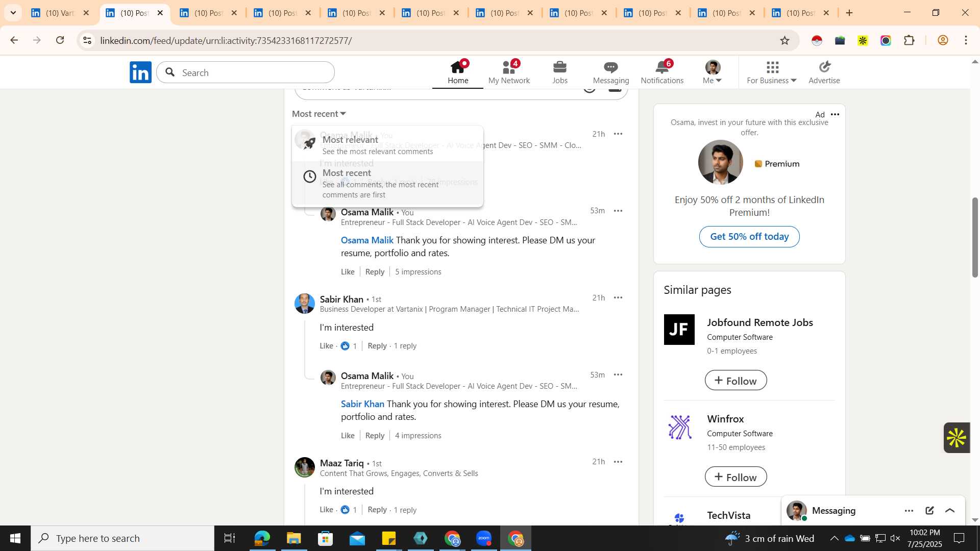Open the Premium ad profile photo
The image size is (980, 551).
(x=720, y=162)
